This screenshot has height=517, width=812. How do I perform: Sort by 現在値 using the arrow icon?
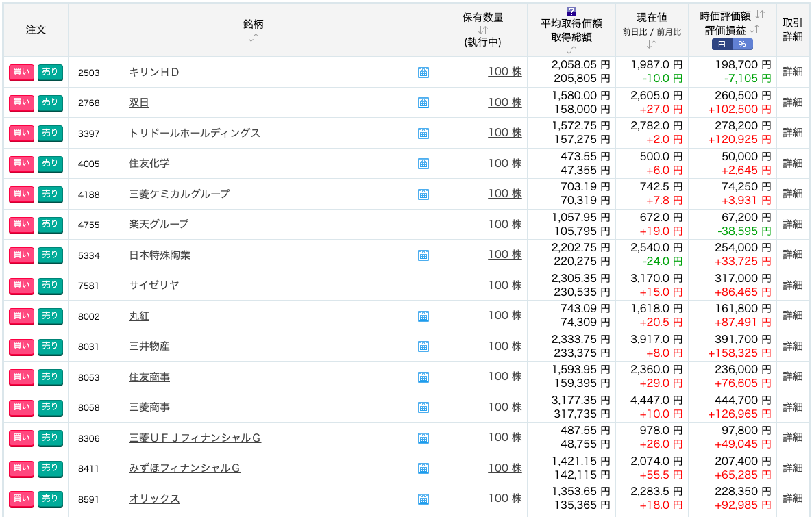point(652,45)
